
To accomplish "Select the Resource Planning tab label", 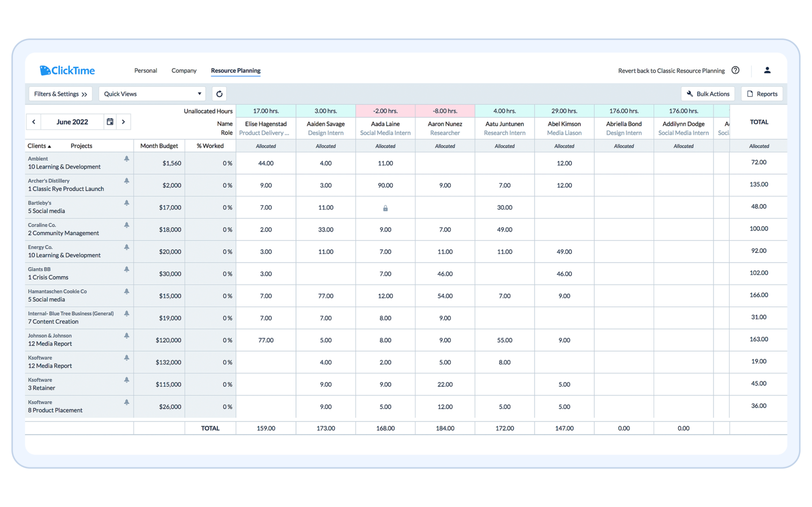I will pyautogui.click(x=236, y=70).
